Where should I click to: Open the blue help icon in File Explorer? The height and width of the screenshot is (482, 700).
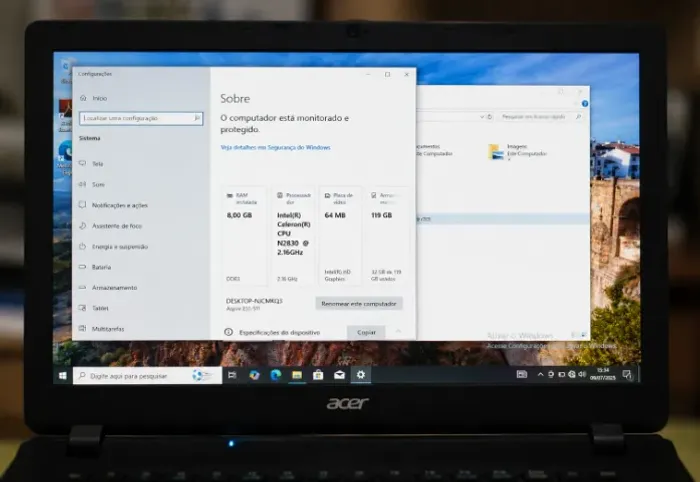[x=585, y=104]
